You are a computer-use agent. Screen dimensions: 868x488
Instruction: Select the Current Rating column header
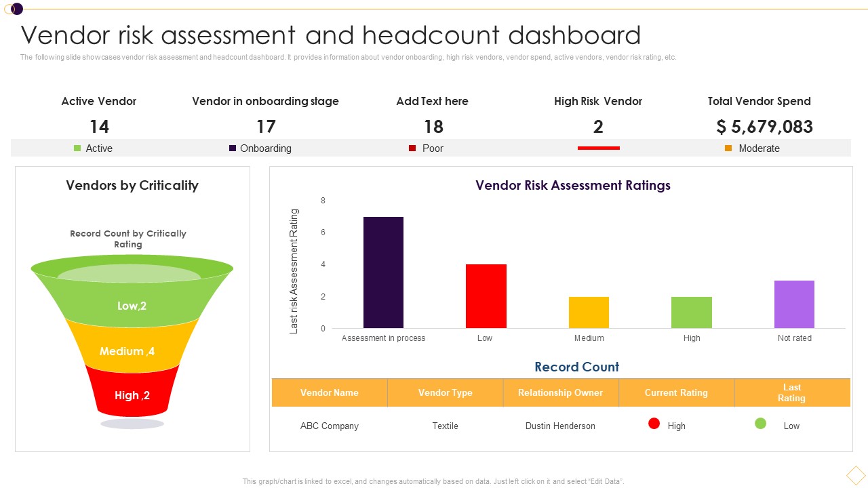click(x=677, y=392)
